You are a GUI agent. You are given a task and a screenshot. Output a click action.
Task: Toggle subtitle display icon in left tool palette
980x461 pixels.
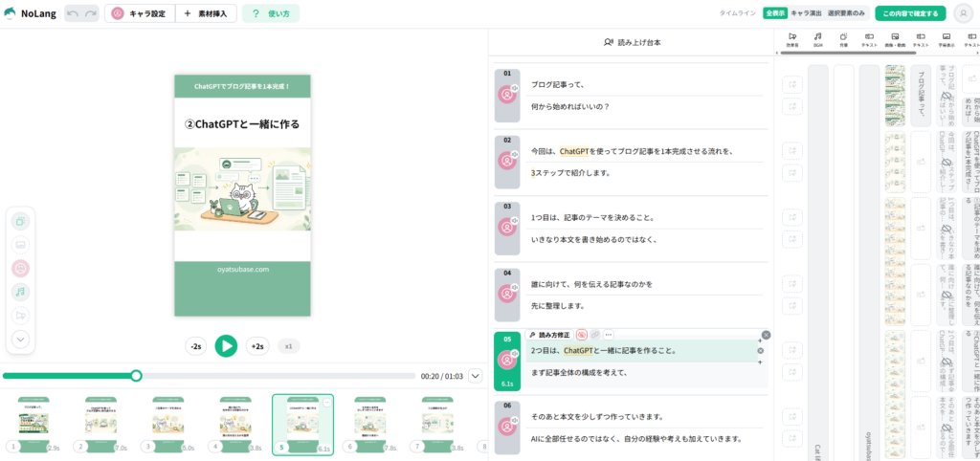click(x=21, y=245)
